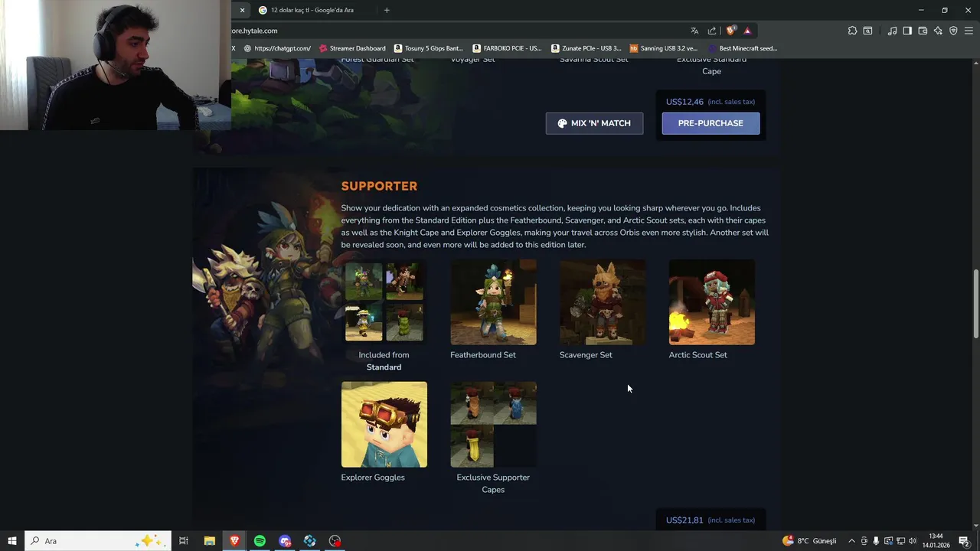Image resolution: width=980 pixels, height=551 pixels.
Task: Open the network tray icon
Action: click(x=900, y=541)
